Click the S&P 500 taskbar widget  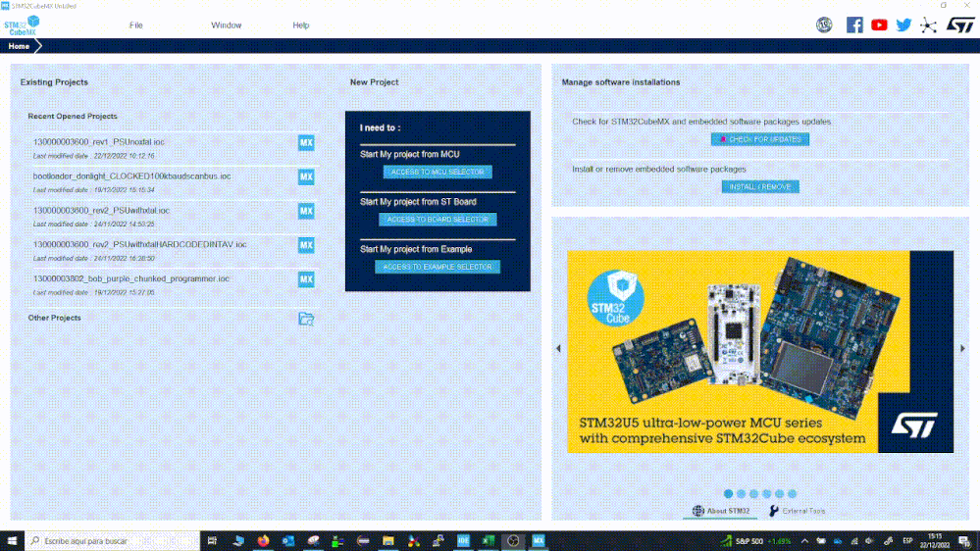coord(756,541)
